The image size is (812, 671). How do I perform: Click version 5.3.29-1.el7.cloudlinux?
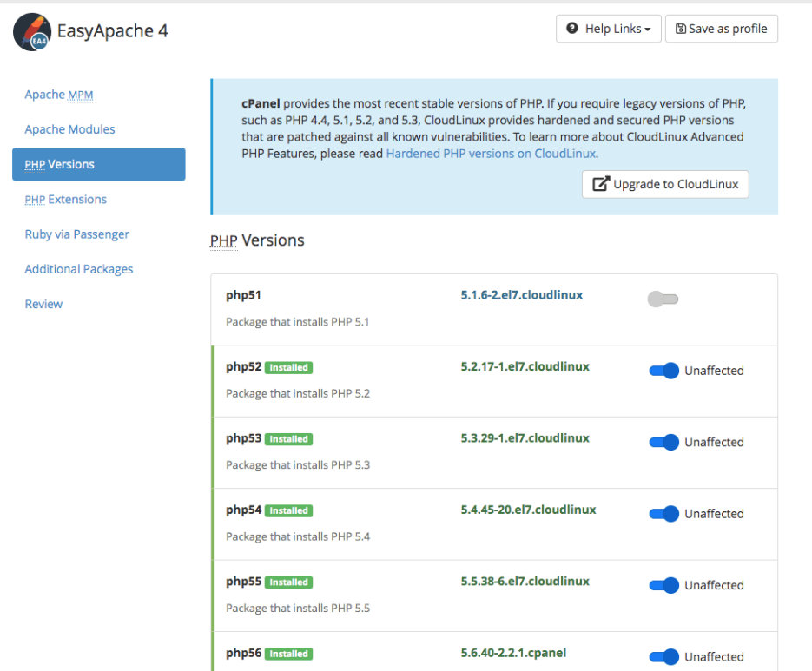click(525, 438)
